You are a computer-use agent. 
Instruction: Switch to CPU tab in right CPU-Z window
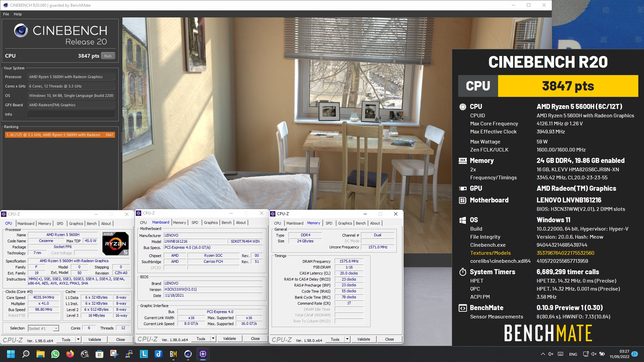coord(277,223)
